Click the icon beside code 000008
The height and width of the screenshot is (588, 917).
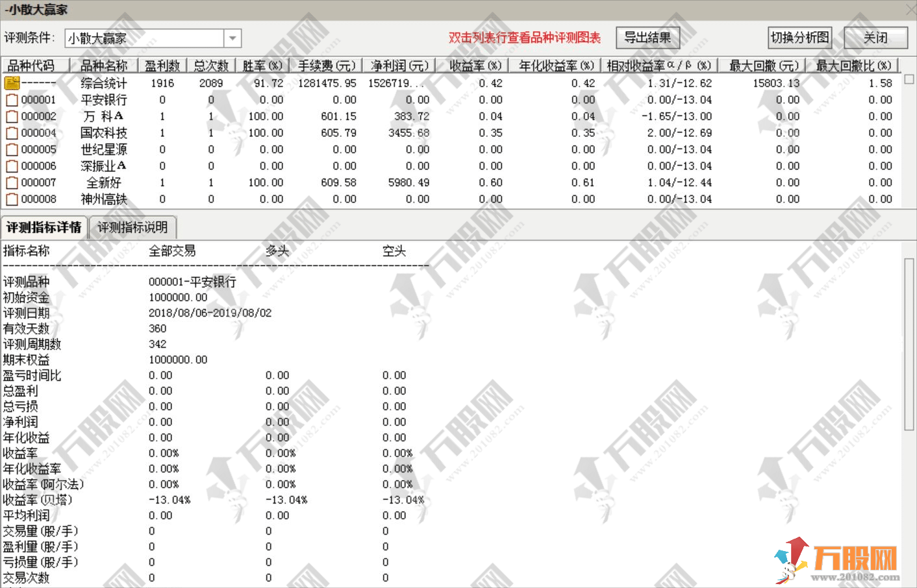coord(12,199)
